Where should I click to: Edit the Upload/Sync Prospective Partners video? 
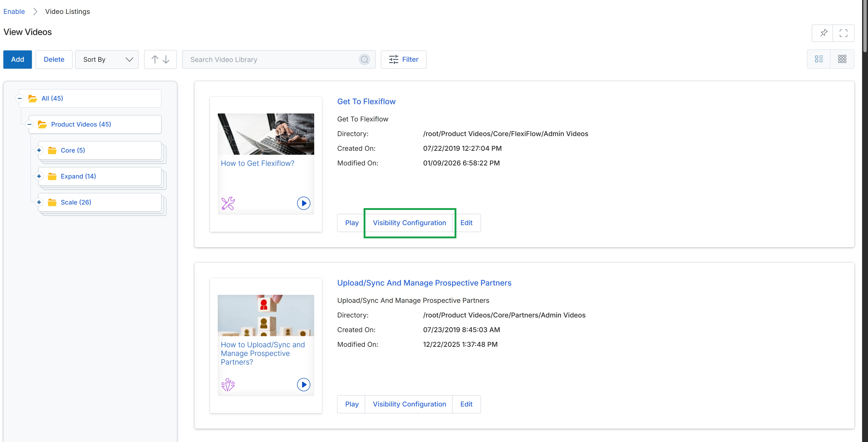point(466,404)
